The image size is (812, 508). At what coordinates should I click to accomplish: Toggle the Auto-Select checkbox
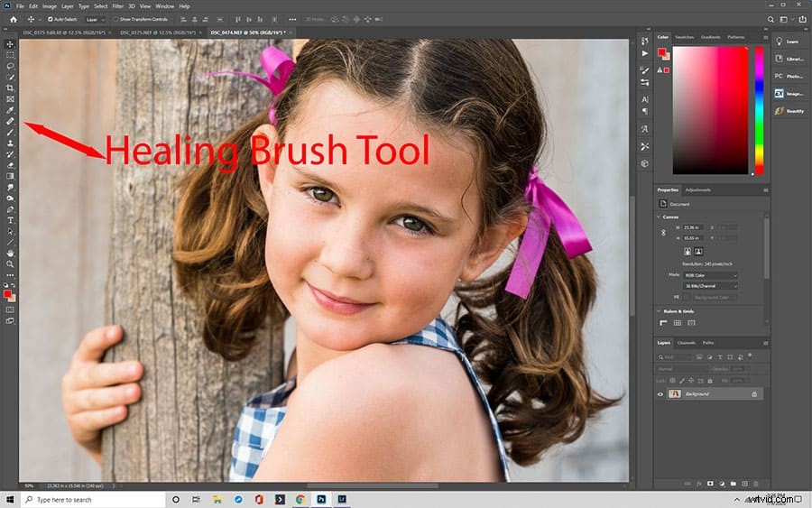(x=51, y=19)
